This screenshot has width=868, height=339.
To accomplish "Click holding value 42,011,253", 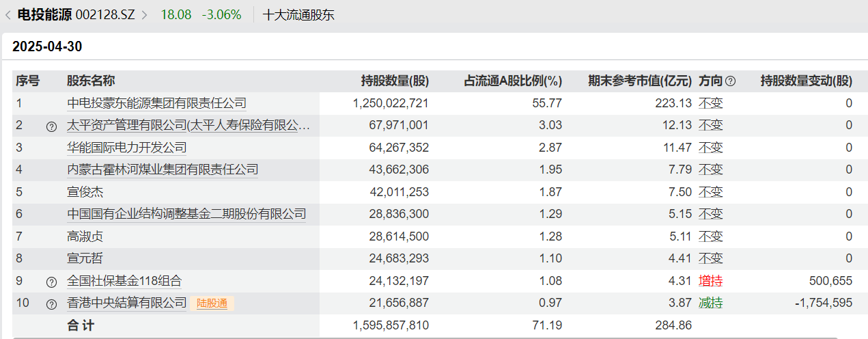I will coord(399,192).
